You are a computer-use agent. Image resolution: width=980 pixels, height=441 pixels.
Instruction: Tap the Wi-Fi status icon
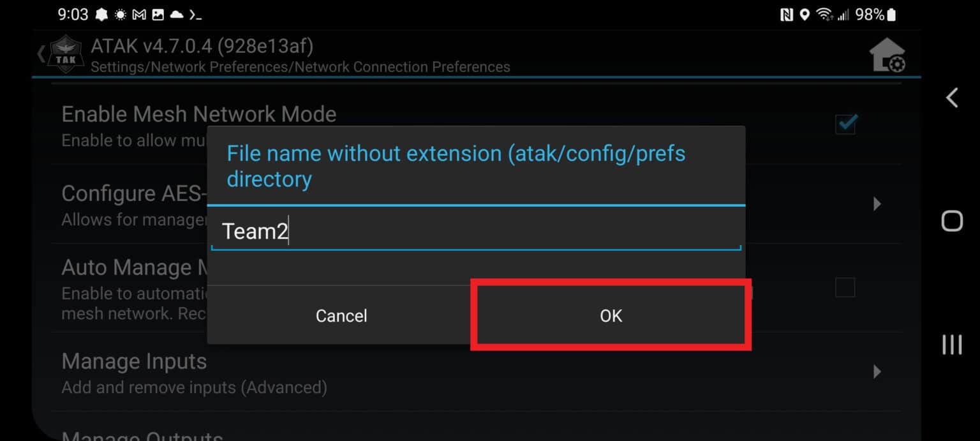(824, 15)
